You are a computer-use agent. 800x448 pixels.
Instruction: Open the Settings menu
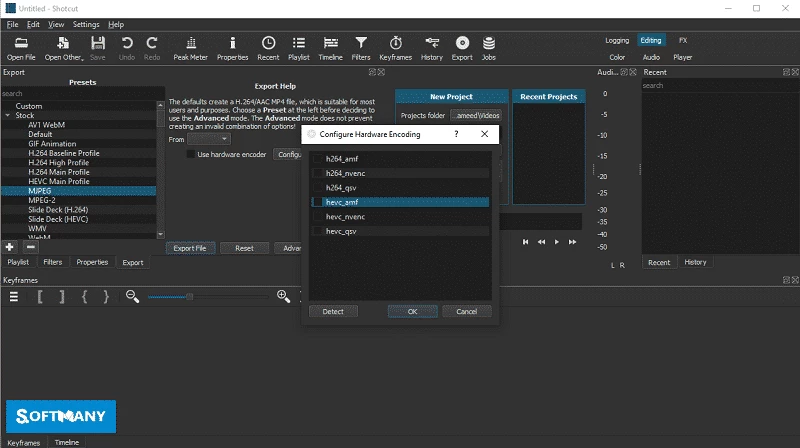(86, 24)
